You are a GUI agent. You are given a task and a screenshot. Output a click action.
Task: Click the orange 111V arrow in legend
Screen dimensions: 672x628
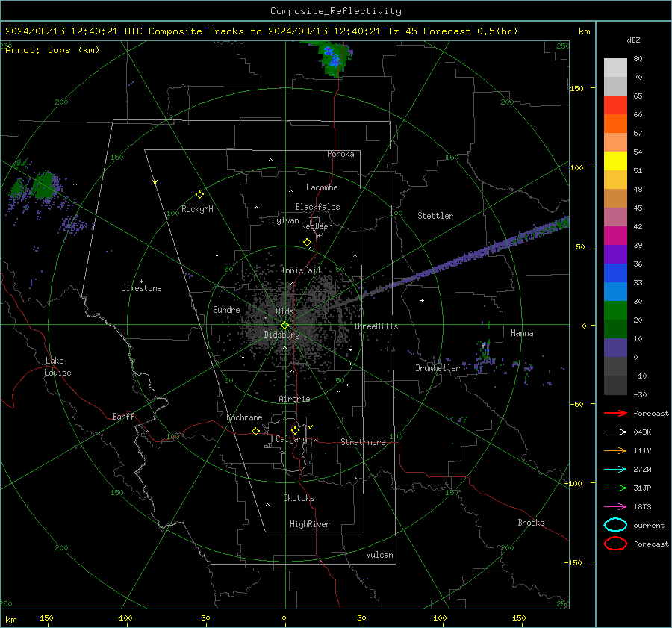point(615,450)
